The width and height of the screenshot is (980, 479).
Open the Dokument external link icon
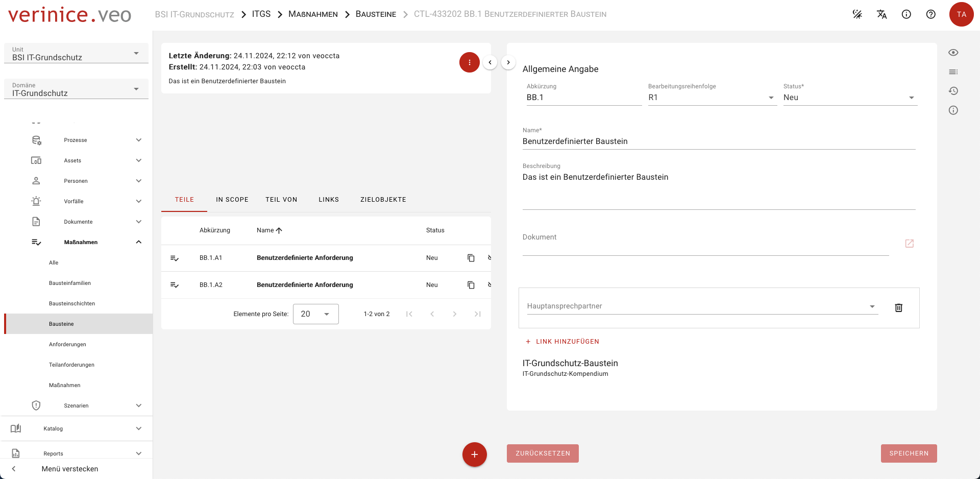pyautogui.click(x=909, y=244)
